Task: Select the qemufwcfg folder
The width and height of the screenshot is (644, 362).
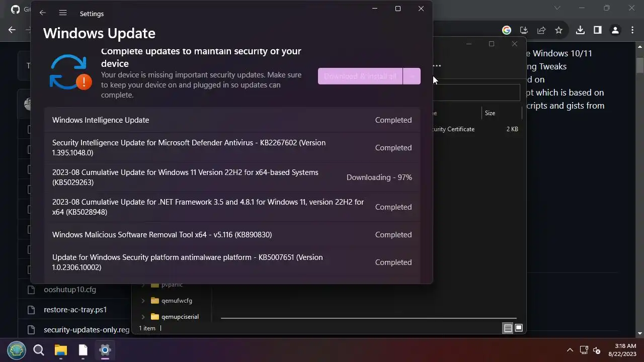Action: pyautogui.click(x=172, y=301)
